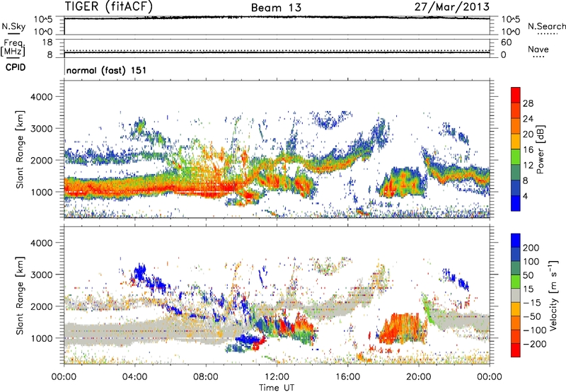566x392 pixels.
Task: Click the 'CPID' row label
Action: point(16,67)
